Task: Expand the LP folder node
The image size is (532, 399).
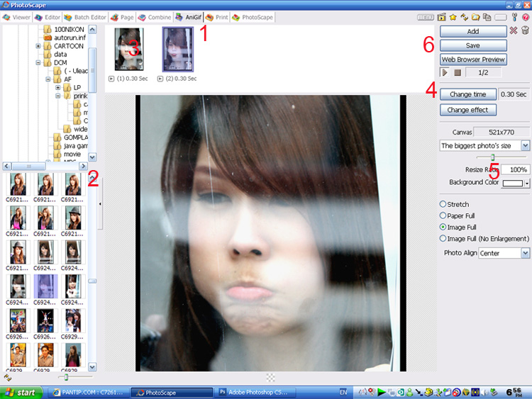Action: (58, 87)
